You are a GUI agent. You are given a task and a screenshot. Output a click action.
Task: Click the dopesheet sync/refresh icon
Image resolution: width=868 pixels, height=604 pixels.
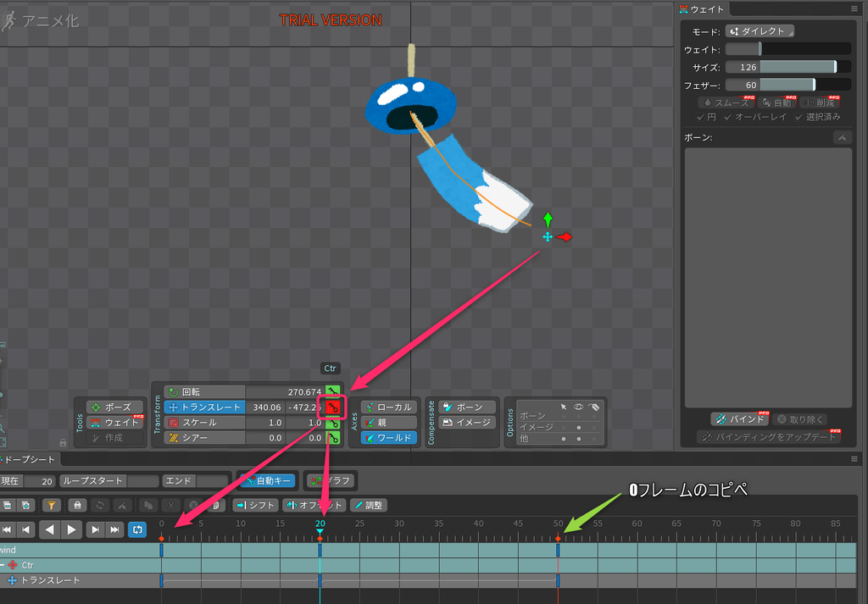(100, 505)
